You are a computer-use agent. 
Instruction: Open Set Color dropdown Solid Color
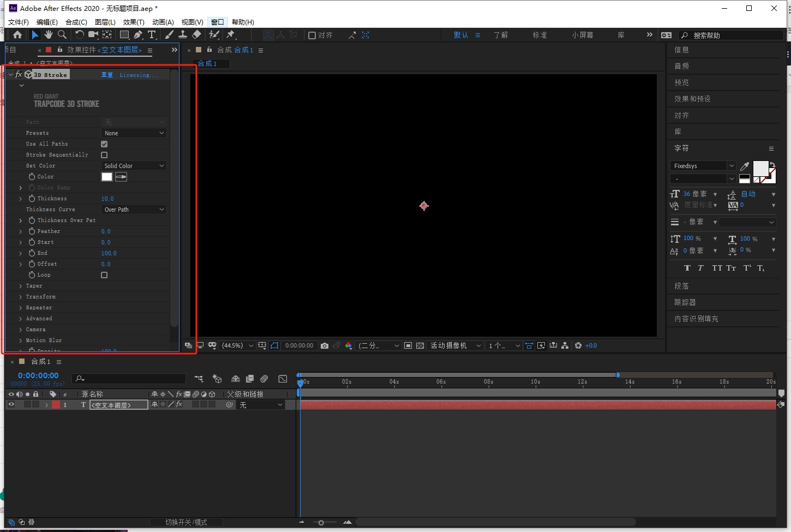(134, 166)
